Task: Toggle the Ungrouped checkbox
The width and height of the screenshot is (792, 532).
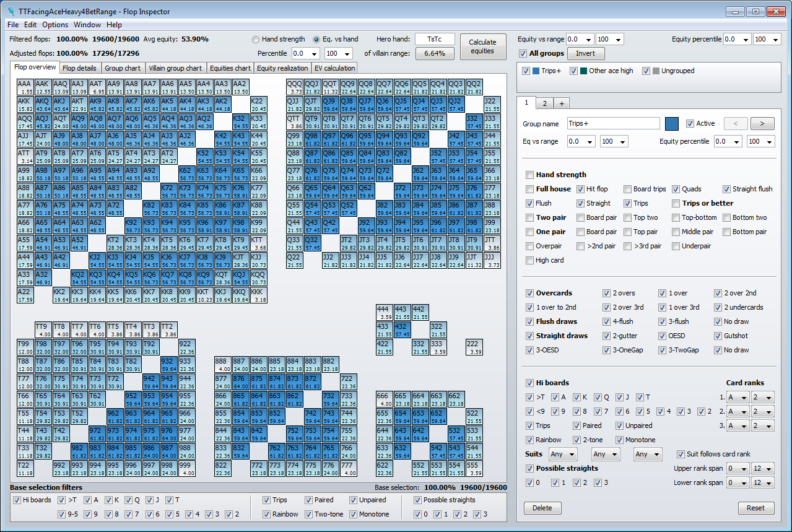Action: tap(646, 71)
